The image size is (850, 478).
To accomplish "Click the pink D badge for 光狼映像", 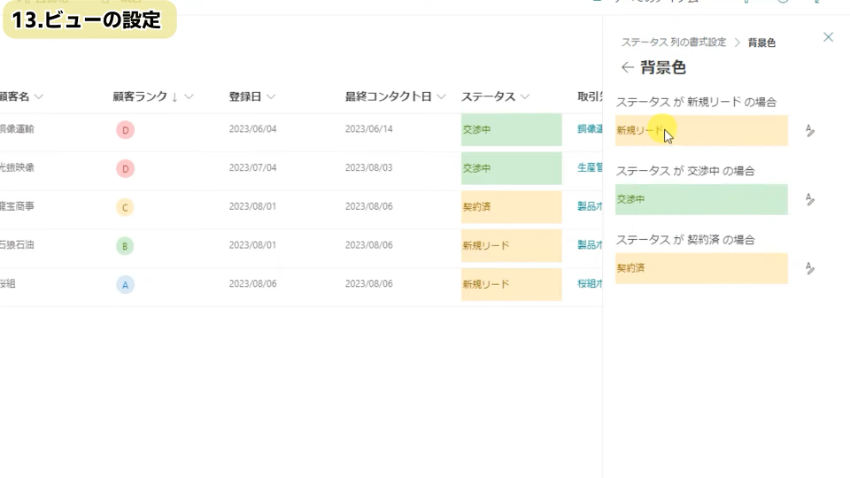I will pyautogui.click(x=126, y=169).
